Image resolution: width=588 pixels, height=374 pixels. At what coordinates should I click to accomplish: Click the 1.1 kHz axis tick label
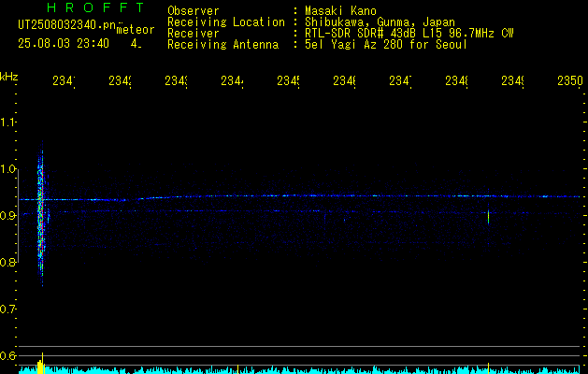tap(7, 122)
